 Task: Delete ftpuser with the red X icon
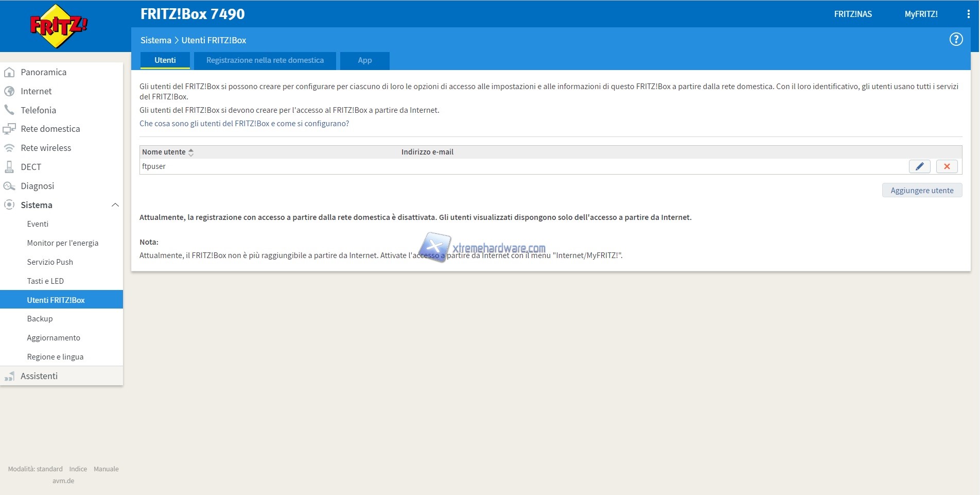947,166
